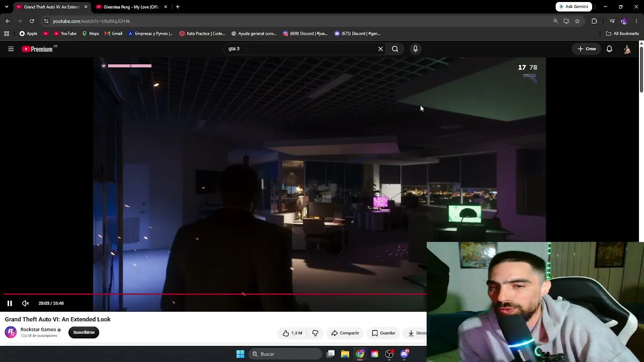644x362 pixels.
Task: Dislike the video
Action: (x=315, y=333)
